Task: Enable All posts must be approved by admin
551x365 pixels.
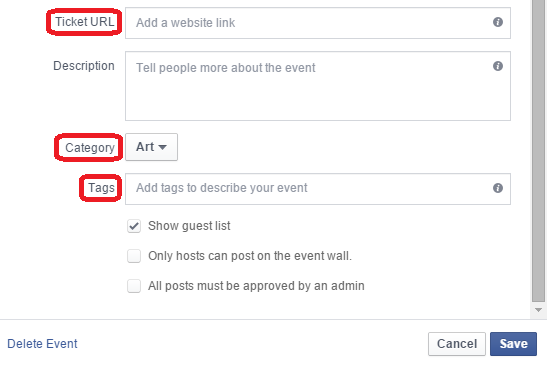Action: 134,286
